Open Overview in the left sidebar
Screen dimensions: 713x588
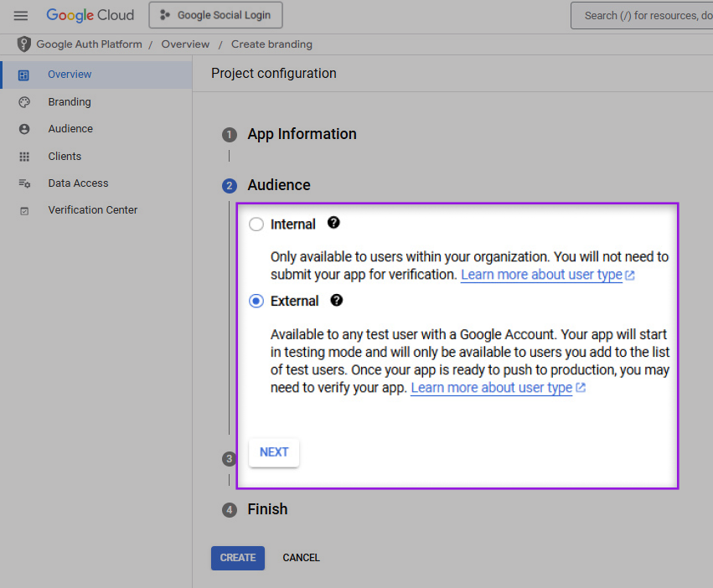[70, 75]
